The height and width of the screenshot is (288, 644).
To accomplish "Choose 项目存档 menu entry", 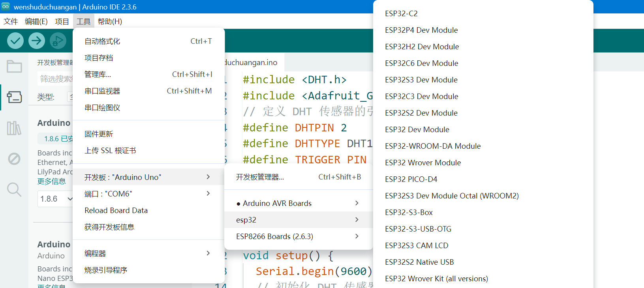I will coord(148,58).
